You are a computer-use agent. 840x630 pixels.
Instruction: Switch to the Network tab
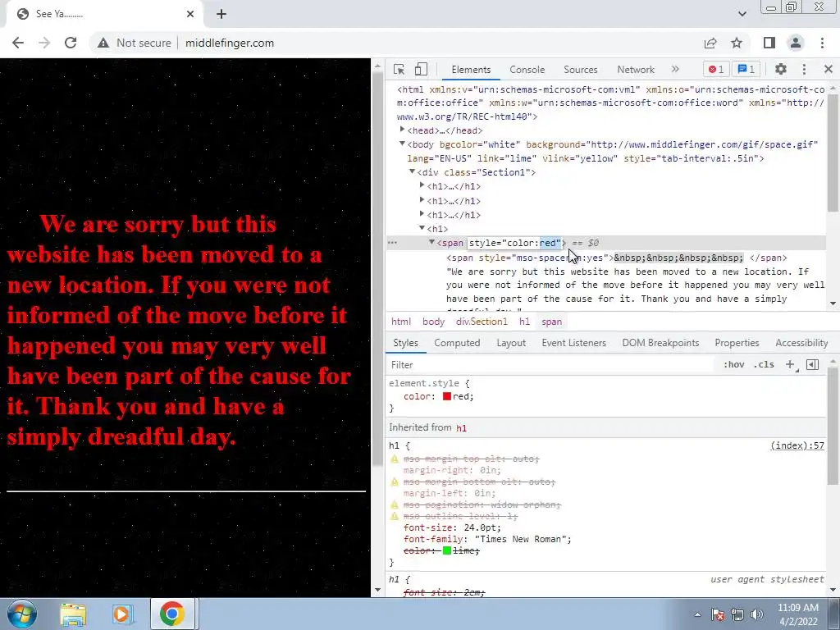point(636,70)
